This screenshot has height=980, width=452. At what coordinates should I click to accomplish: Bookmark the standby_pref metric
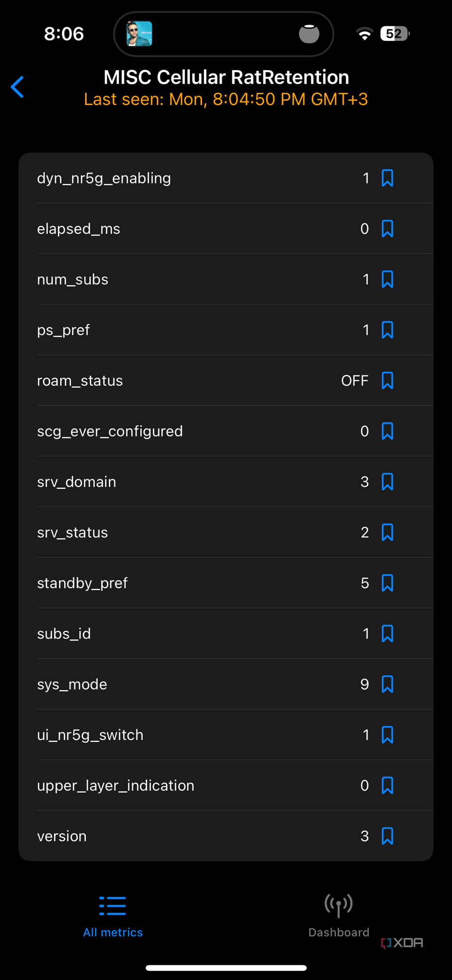387,583
